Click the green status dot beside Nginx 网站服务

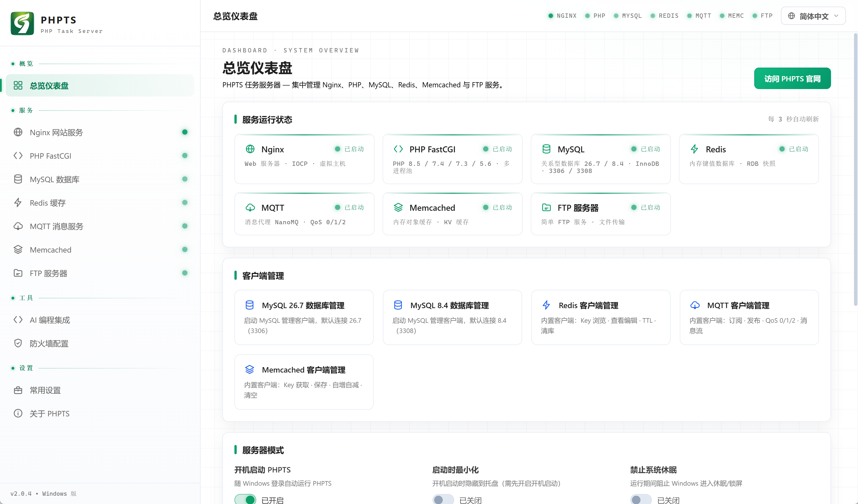click(x=185, y=132)
